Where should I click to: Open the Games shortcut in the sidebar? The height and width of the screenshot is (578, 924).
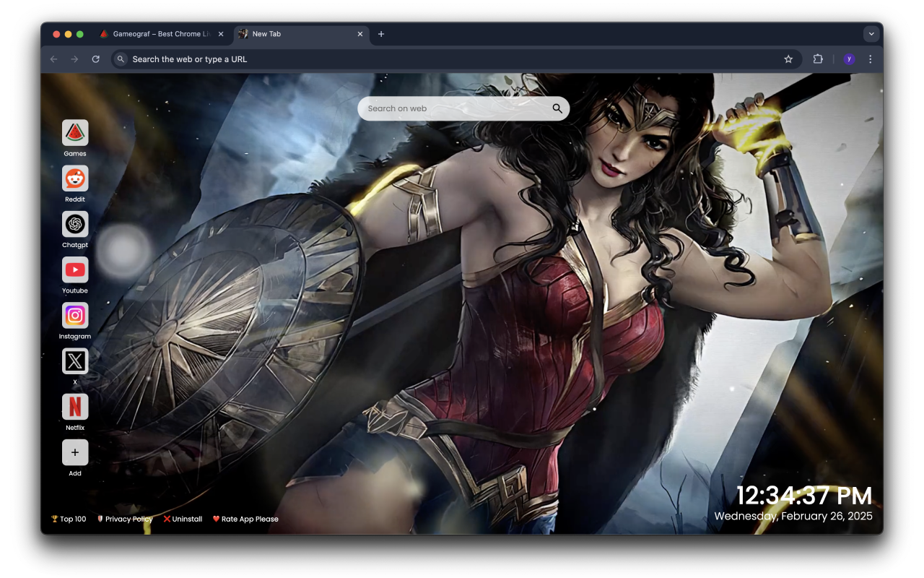tap(75, 132)
